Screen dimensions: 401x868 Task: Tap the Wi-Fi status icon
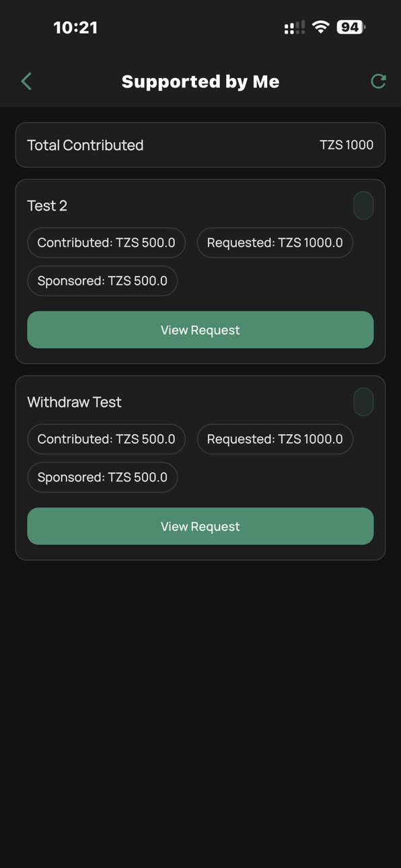tap(321, 28)
